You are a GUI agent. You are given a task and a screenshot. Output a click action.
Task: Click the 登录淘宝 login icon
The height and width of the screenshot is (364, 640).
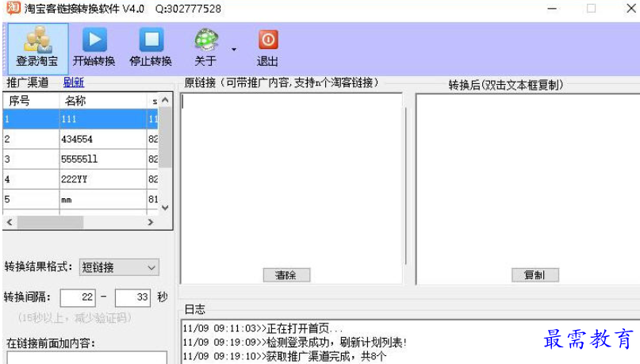(x=37, y=48)
